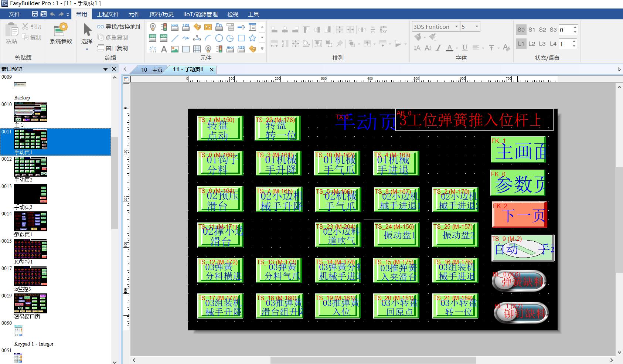Select window 0014 参数页1 thumbnail
623x364 pixels.
pos(31,222)
